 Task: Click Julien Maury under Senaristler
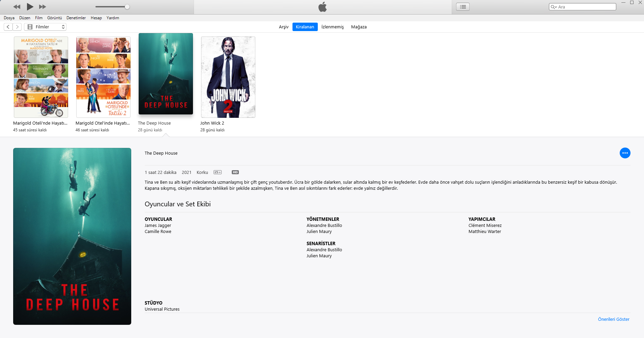319,256
